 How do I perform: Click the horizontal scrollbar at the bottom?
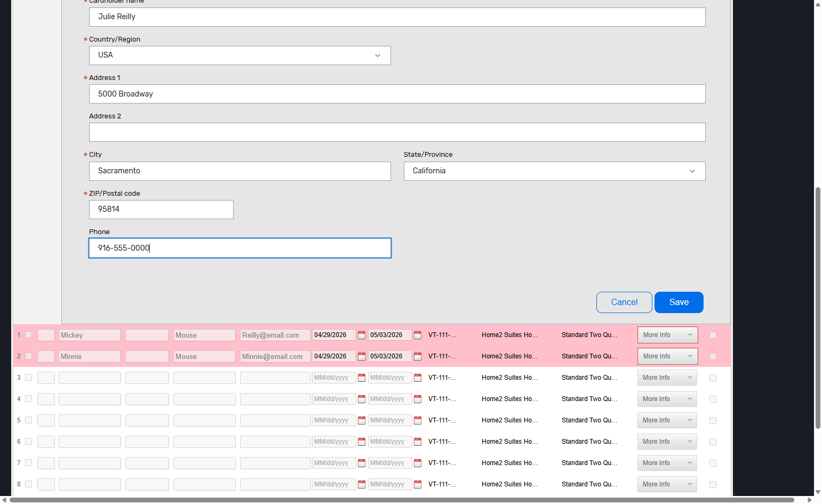[403, 500]
